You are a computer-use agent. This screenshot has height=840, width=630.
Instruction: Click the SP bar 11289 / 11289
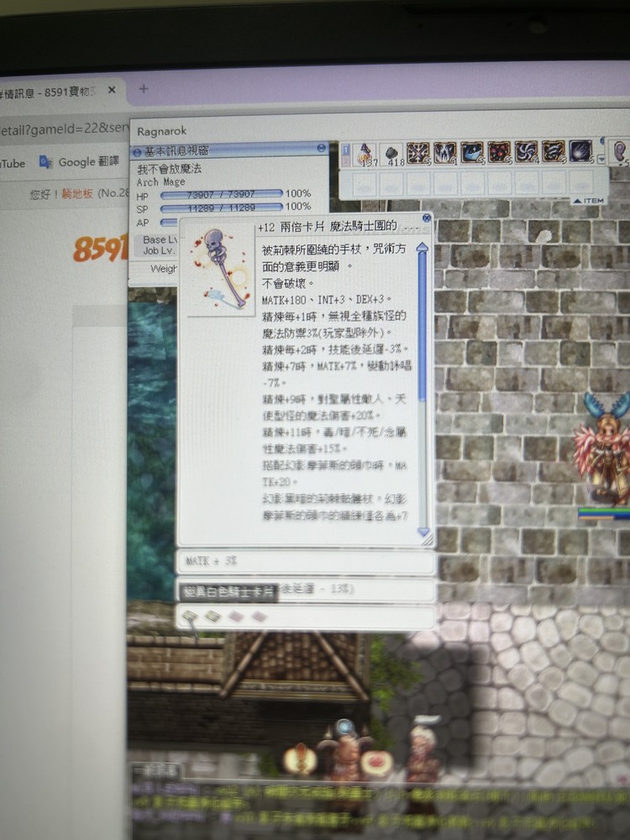(221, 207)
